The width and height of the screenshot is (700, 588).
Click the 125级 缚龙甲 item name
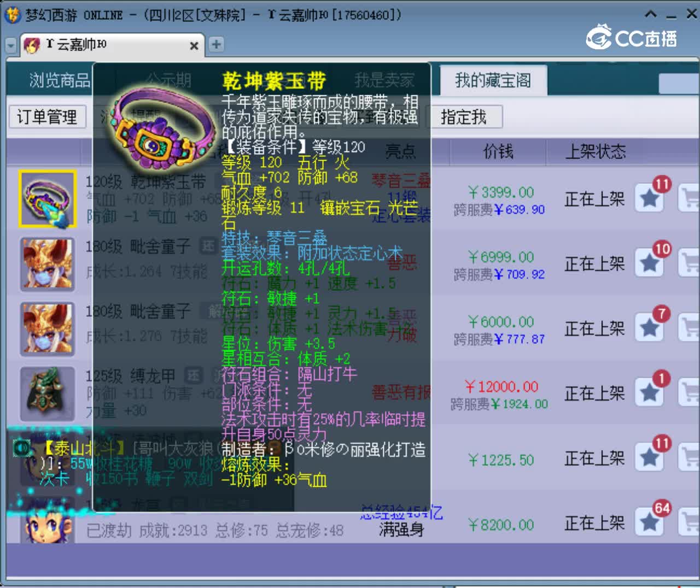pos(131,376)
